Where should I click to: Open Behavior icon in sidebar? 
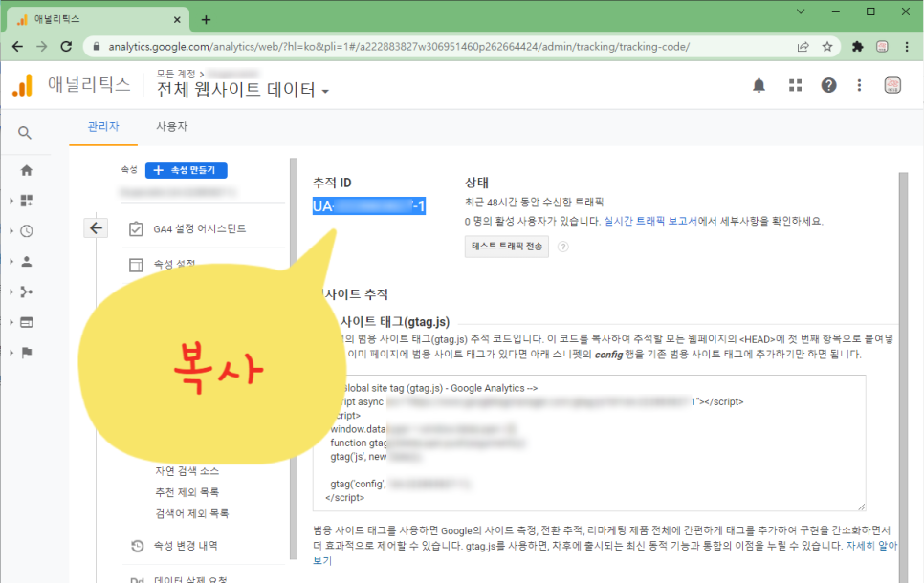coord(27,322)
